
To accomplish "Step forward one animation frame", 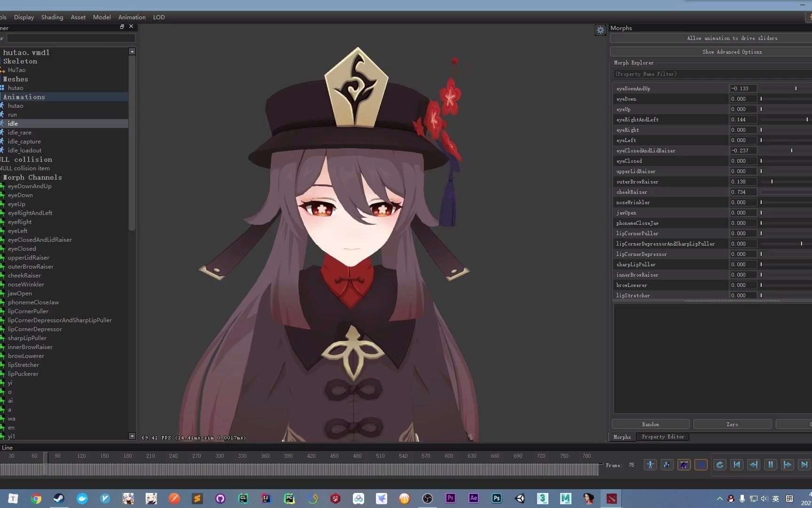I will point(787,465).
